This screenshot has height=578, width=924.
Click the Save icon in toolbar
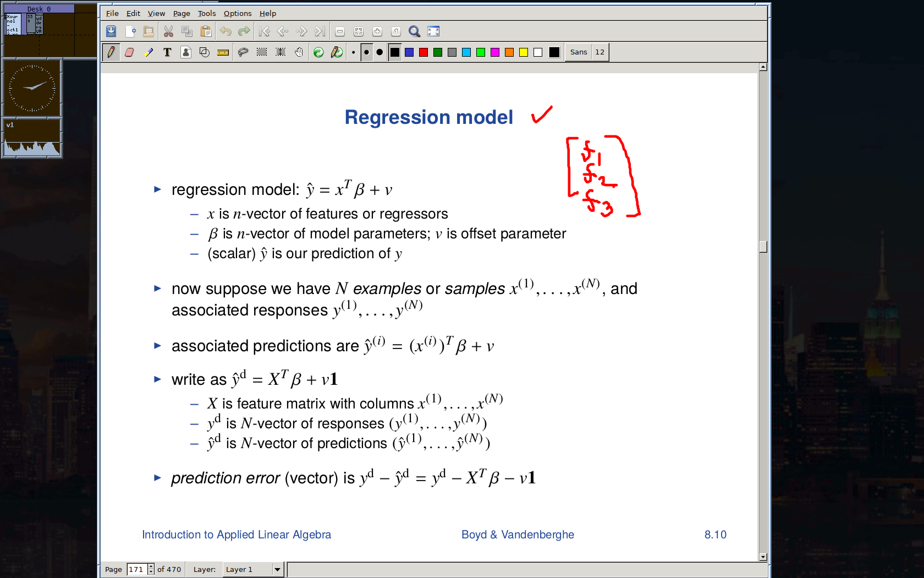coord(111,31)
